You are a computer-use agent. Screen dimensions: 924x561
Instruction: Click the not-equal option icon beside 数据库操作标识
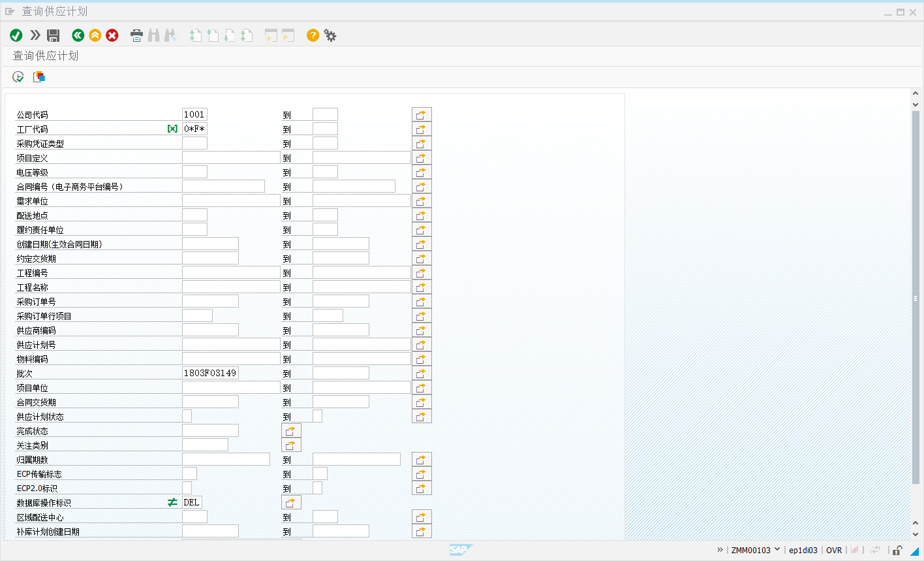click(172, 502)
